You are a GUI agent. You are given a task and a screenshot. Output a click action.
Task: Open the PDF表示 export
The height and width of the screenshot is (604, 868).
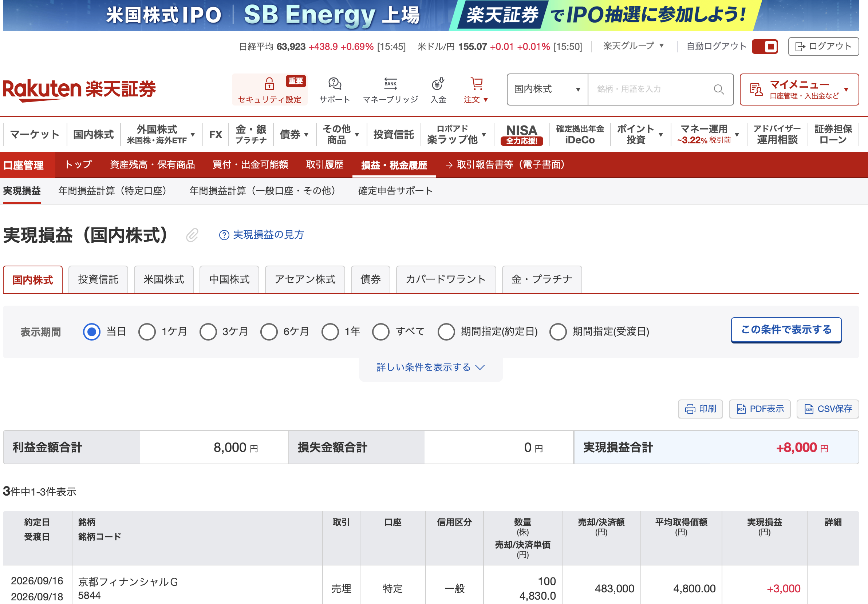click(x=759, y=409)
